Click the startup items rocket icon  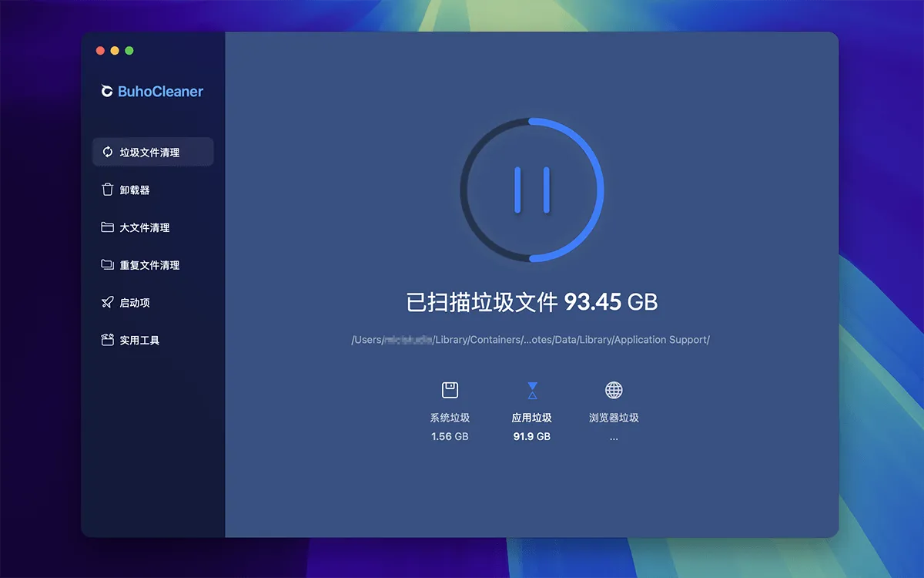point(108,303)
